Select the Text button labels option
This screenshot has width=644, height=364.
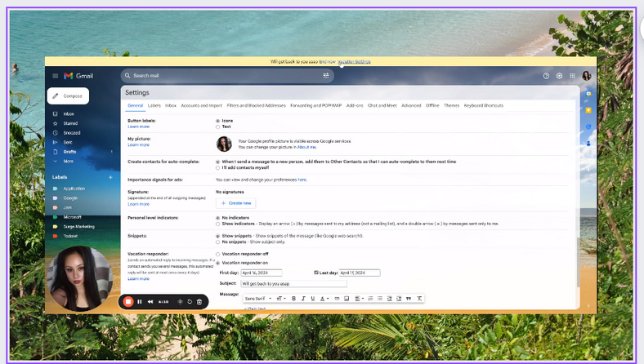point(217,127)
